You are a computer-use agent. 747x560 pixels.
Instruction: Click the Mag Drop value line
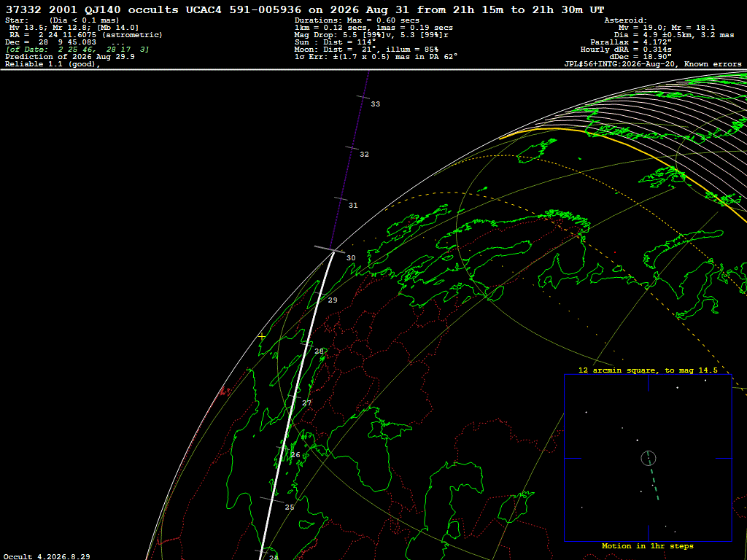pyautogui.click(x=371, y=35)
